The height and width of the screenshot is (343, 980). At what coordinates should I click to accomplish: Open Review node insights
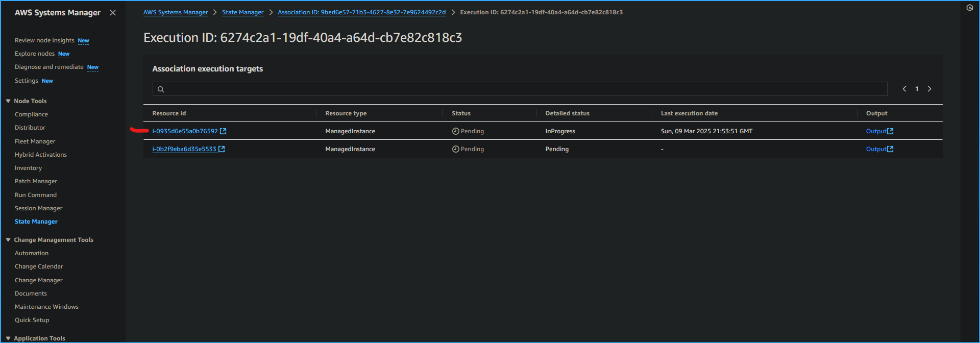coord(44,40)
